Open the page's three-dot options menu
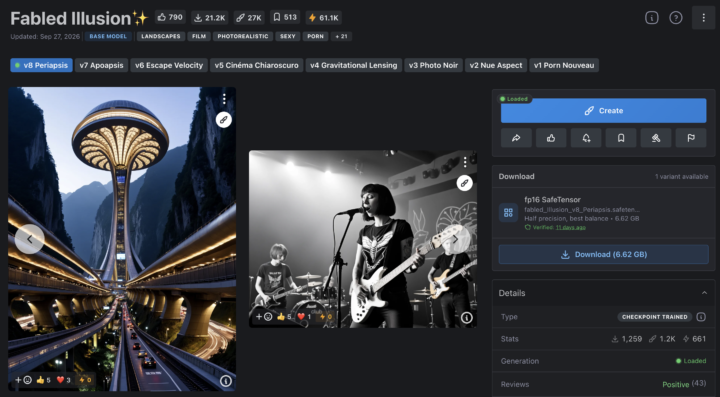This screenshot has height=397, width=720. tap(703, 17)
